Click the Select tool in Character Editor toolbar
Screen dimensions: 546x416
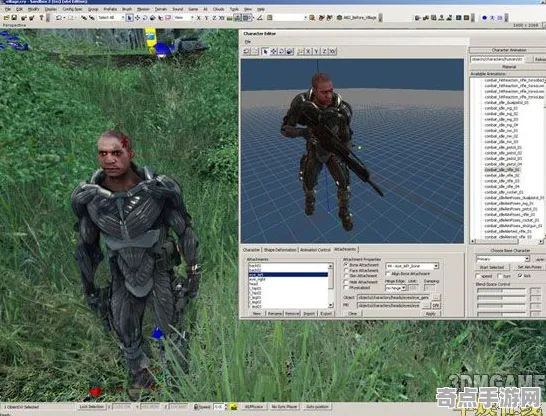[x=265, y=52]
